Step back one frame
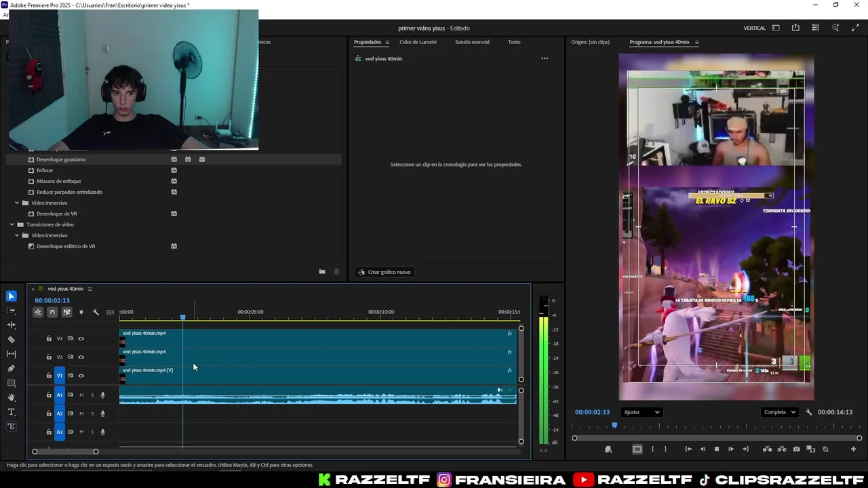Screen dimensions: 868x488 703,449
